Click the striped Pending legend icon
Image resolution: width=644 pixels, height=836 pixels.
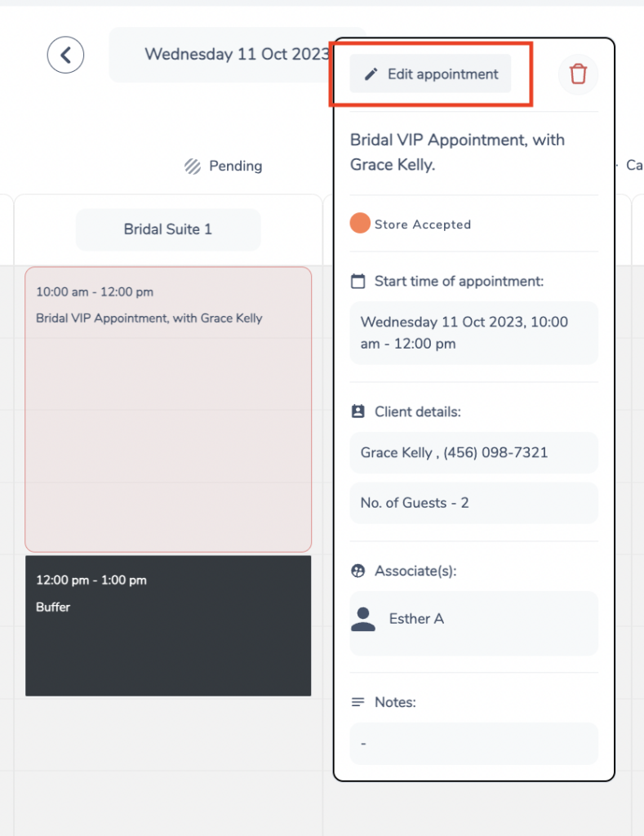click(x=193, y=167)
